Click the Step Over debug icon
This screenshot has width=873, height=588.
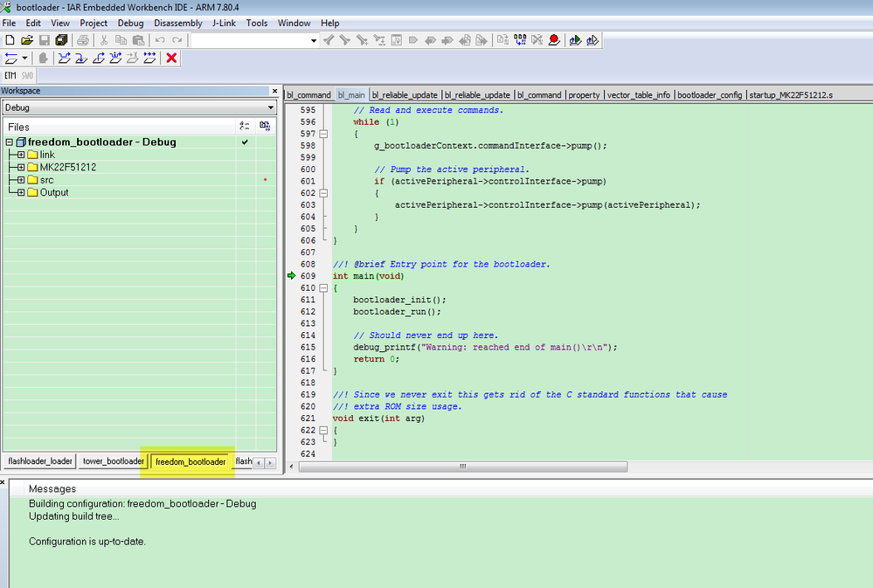(x=64, y=59)
